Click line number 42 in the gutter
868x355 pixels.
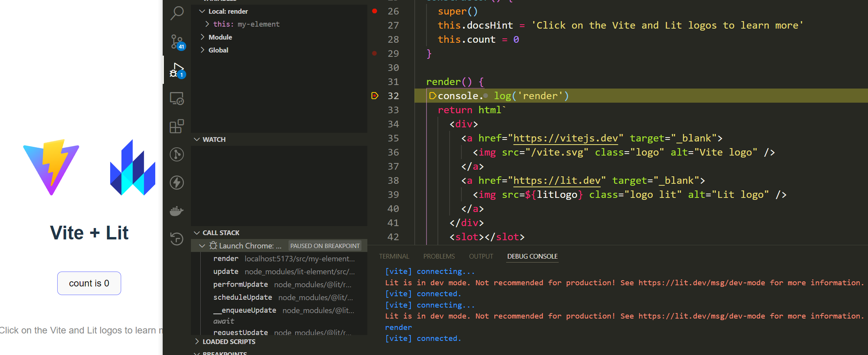(393, 237)
